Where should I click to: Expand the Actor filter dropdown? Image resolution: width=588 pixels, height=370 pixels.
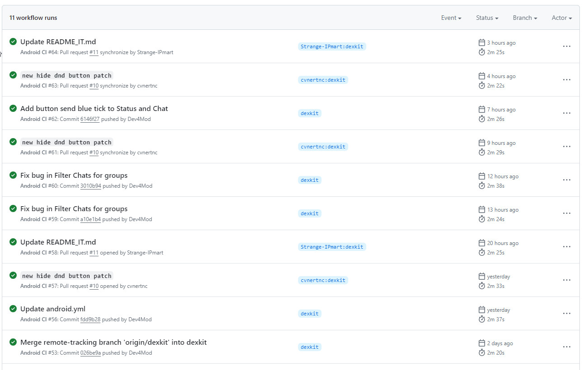pos(561,18)
